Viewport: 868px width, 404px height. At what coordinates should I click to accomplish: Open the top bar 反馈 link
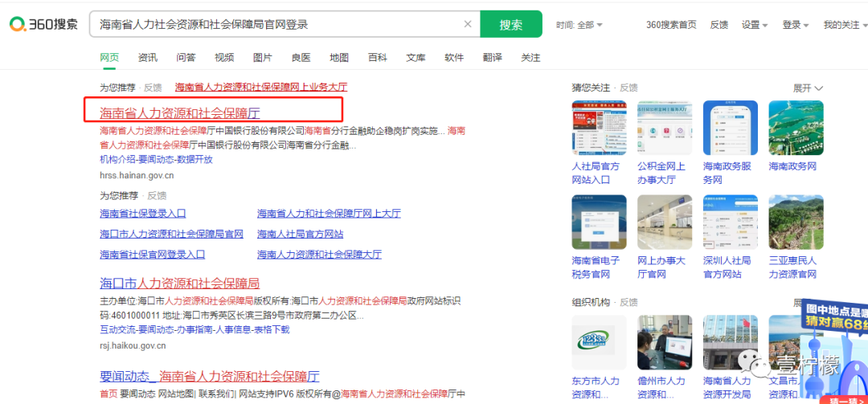coord(719,25)
